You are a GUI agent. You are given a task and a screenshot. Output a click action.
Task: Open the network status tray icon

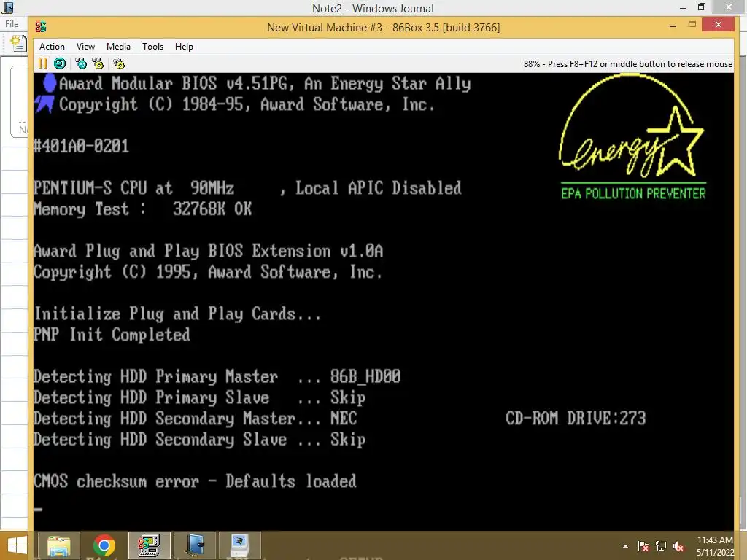tap(661, 546)
